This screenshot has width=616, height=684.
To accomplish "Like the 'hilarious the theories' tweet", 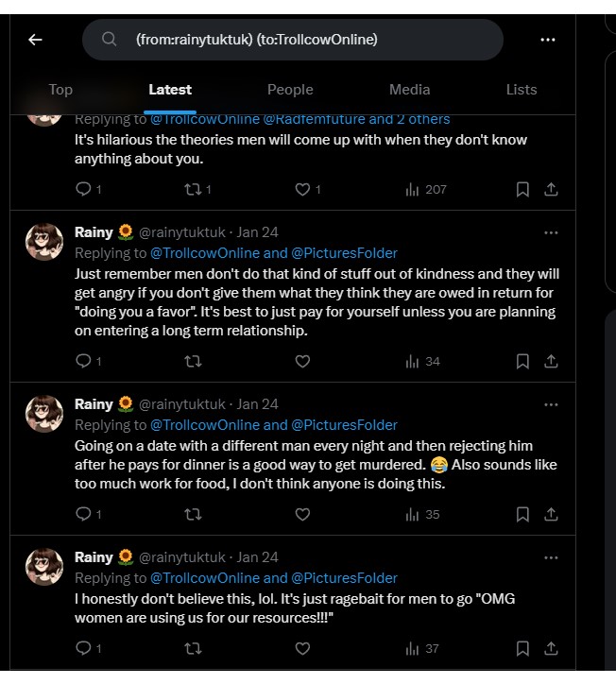I will click(303, 190).
